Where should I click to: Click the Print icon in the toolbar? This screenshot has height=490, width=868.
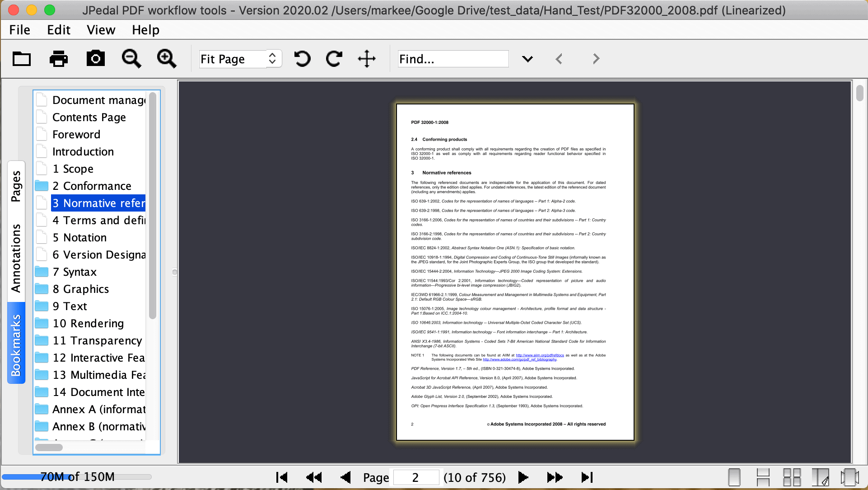pos(59,59)
